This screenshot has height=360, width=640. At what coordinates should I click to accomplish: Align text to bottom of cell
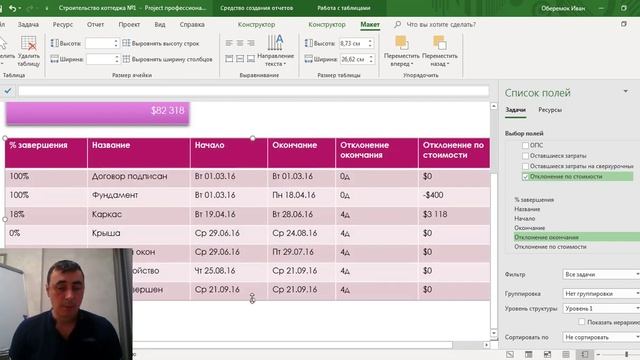pyautogui.click(x=251, y=59)
